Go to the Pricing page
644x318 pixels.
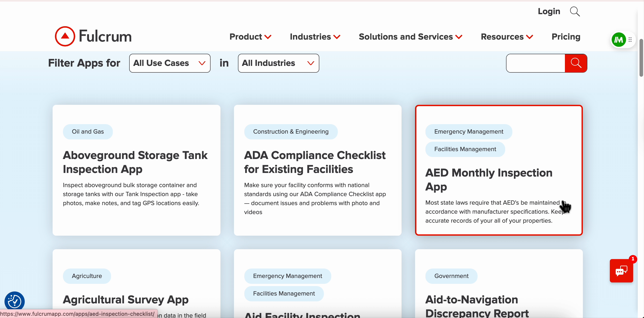click(566, 37)
